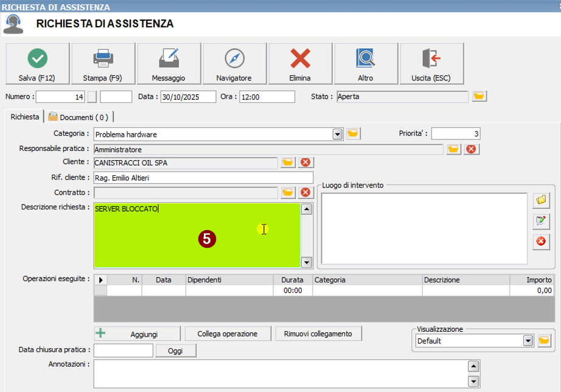Click the folder icon beside Contratto field
The image size is (561, 392).
coord(288,192)
